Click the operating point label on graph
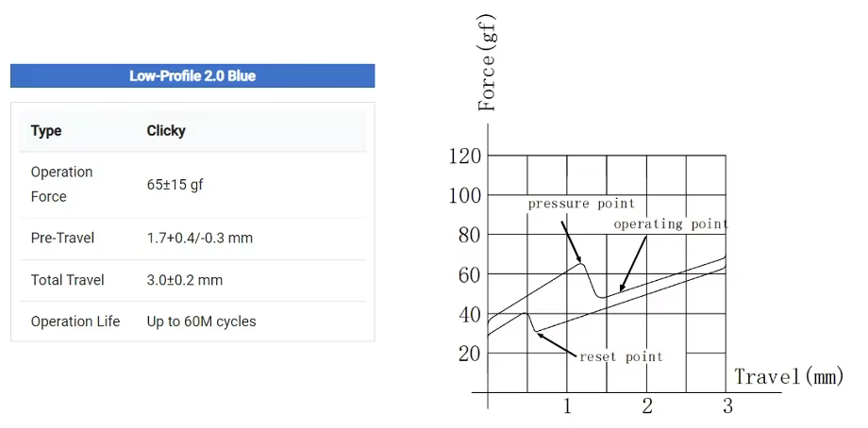 671,224
